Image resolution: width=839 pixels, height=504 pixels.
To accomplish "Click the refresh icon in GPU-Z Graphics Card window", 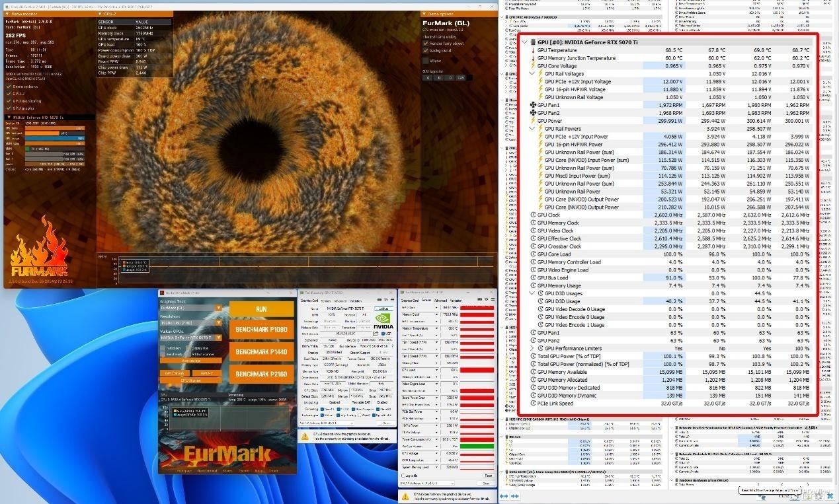I will click(x=386, y=299).
